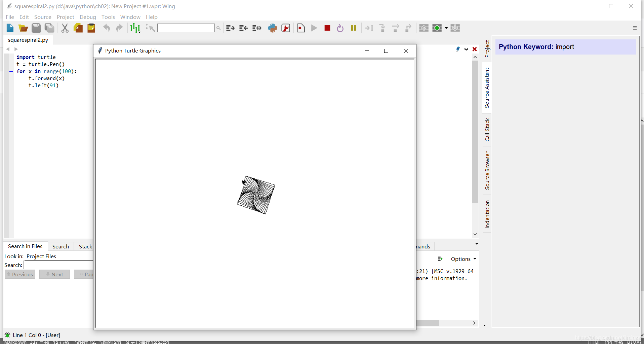This screenshot has height=344, width=644.
Task: Redo the last edit
Action: point(119,28)
